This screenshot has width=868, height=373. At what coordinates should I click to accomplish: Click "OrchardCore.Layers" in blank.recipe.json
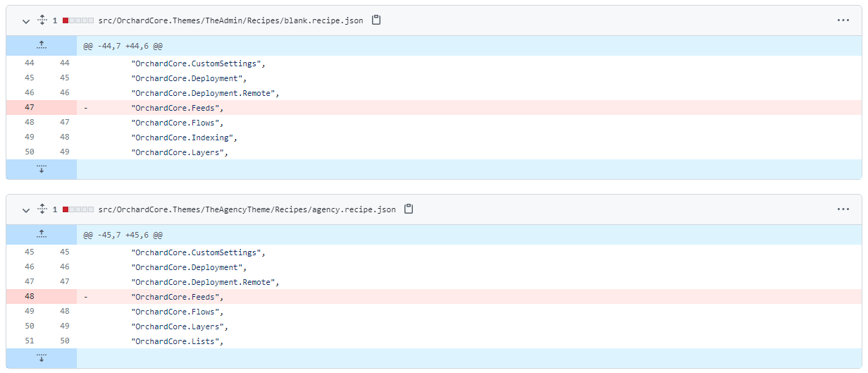pos(180,152)
